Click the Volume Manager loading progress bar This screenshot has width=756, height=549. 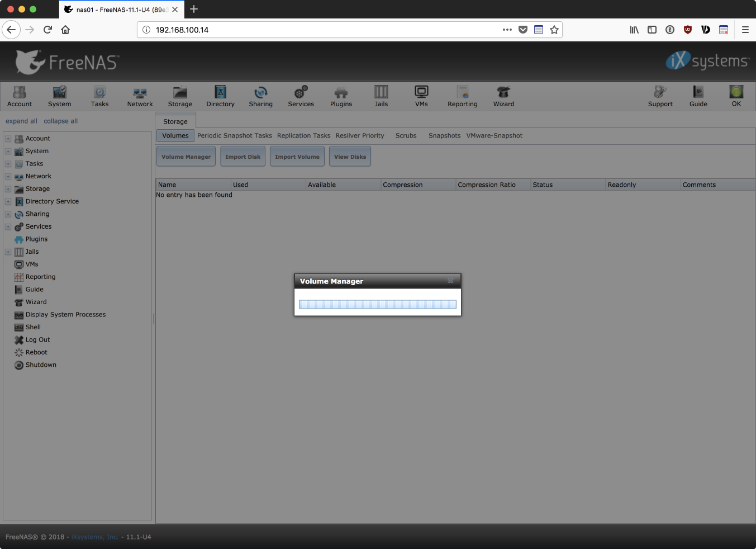click(x=377, y=305)
